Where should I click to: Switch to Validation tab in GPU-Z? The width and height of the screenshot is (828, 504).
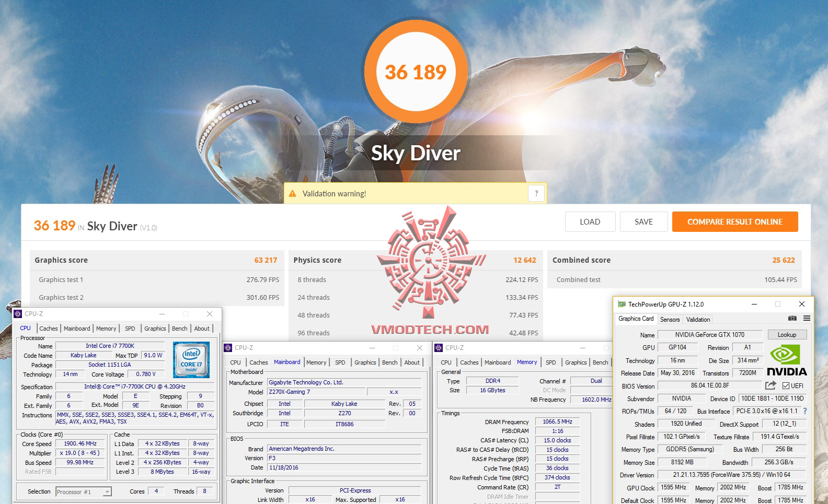click(x=698, y=320)
